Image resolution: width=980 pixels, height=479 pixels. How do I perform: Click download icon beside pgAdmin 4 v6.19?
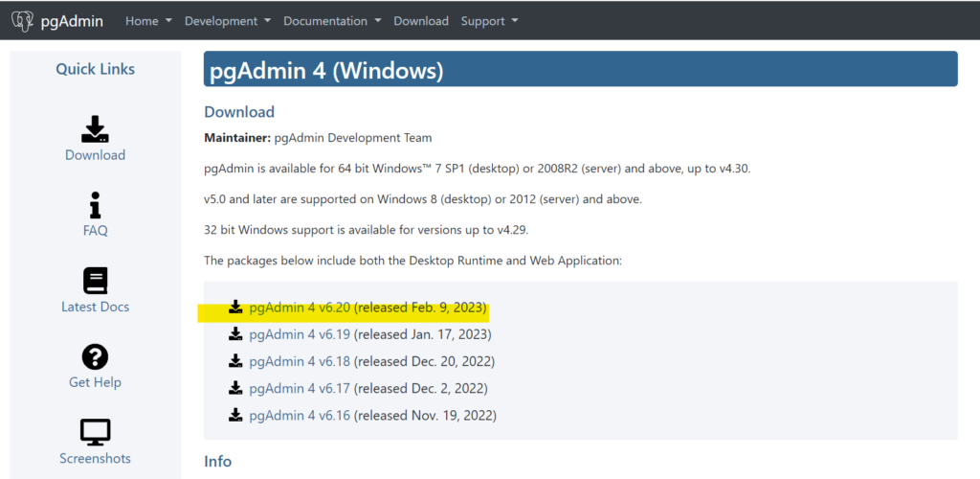click(x=235, y=334)
